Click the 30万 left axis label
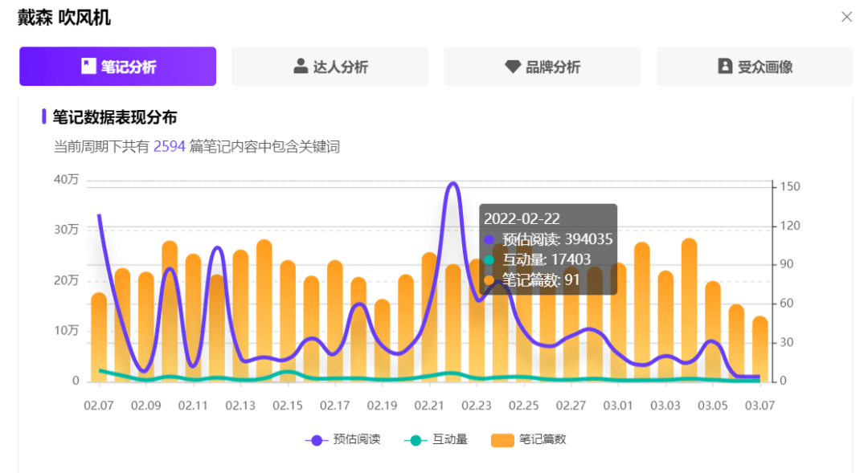 tap(67, 230)
